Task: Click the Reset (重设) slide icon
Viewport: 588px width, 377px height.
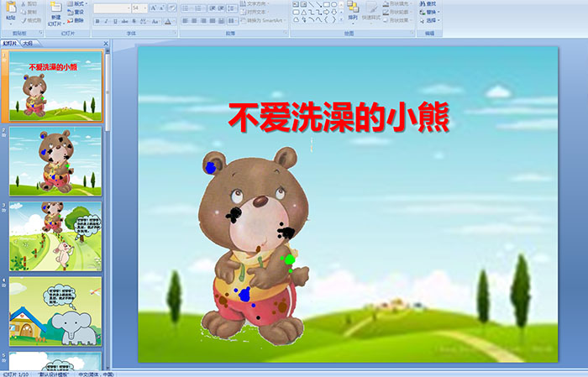Action: tap(70, 12)
